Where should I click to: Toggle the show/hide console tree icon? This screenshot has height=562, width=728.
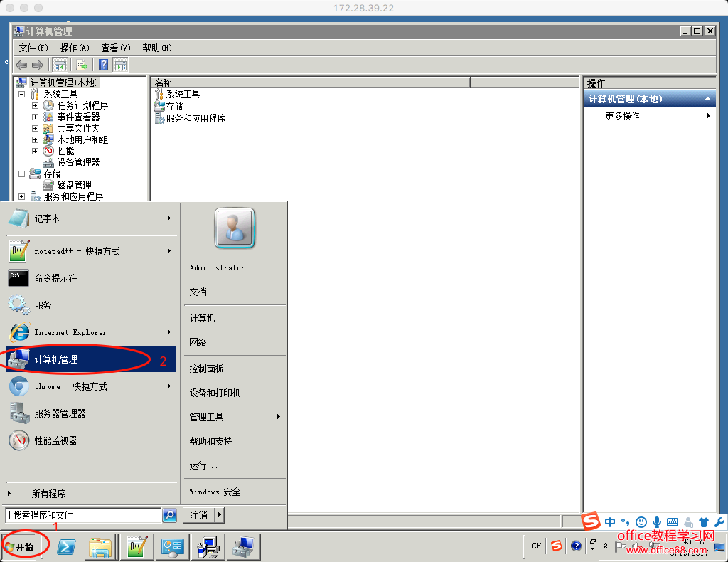pos(60,65)
